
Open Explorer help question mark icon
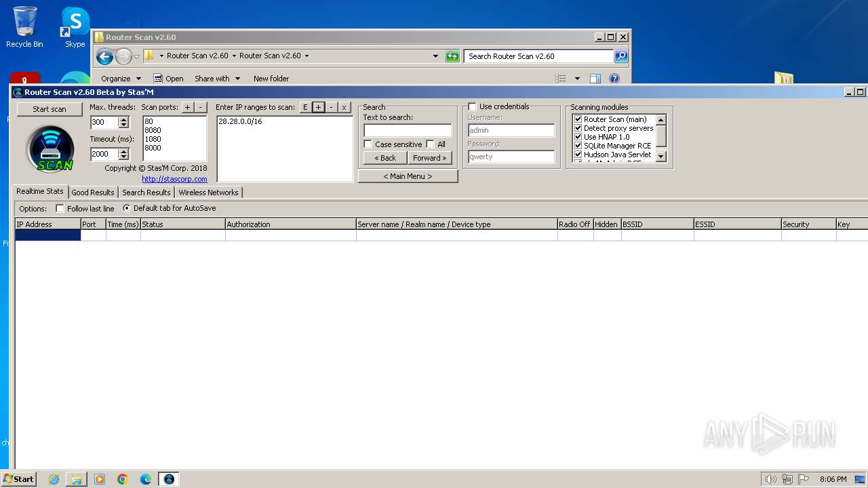click(x=614, y=79)
